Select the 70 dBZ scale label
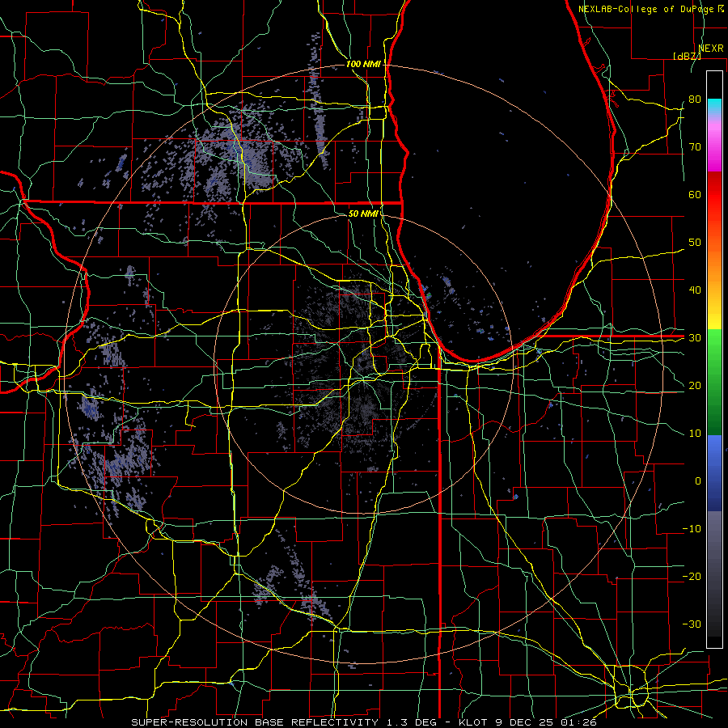The width and height of the screenshot is (728, 728). (x=695, y=146)
